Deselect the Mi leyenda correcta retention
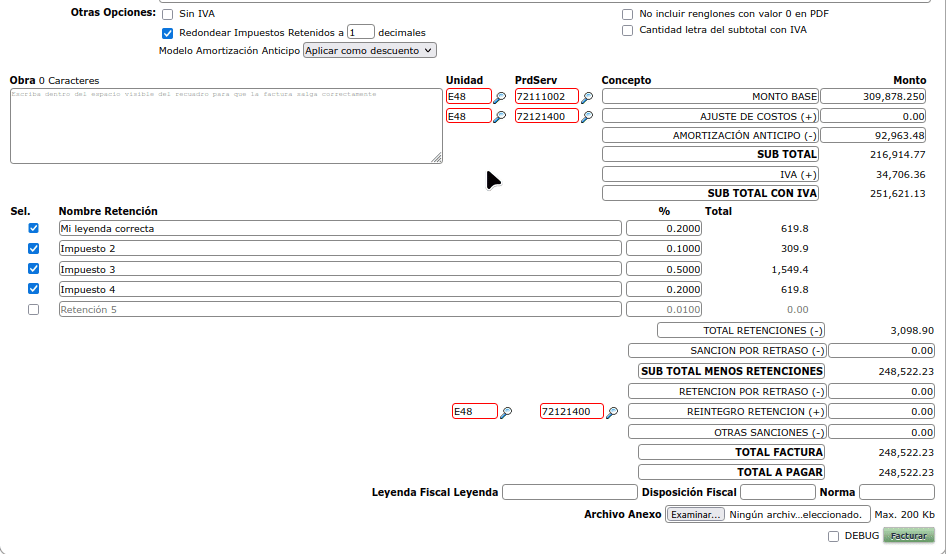The image size is (946, 554). coord(33,228)
